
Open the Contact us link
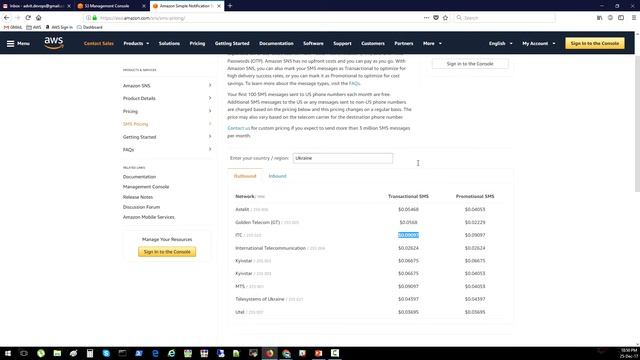coord(238,128)
